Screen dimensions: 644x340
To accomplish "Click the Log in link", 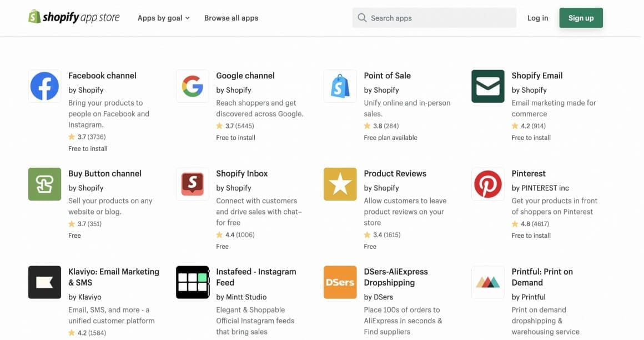I will coord(537,18).
